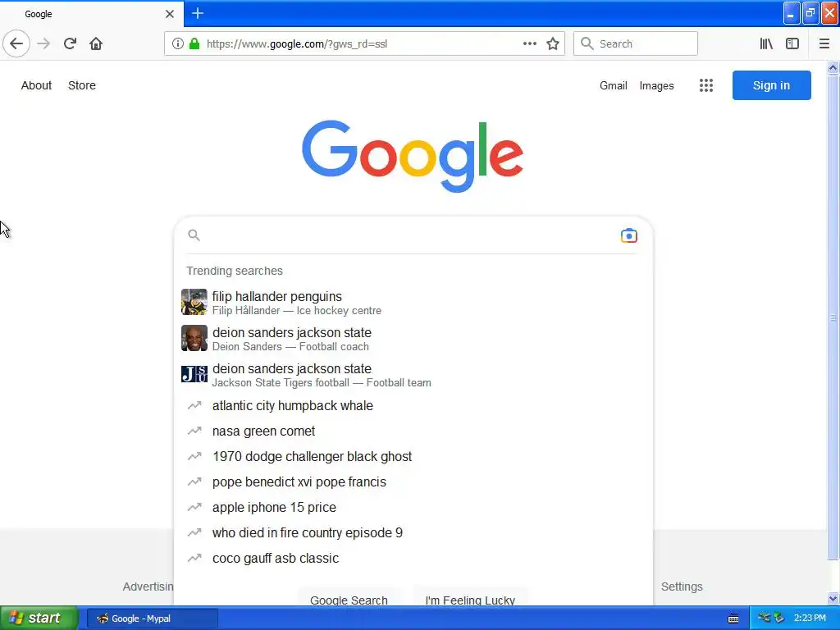
Task: Select Deion Sanders football coach thumbnail
Action: [x=194, y=338]
